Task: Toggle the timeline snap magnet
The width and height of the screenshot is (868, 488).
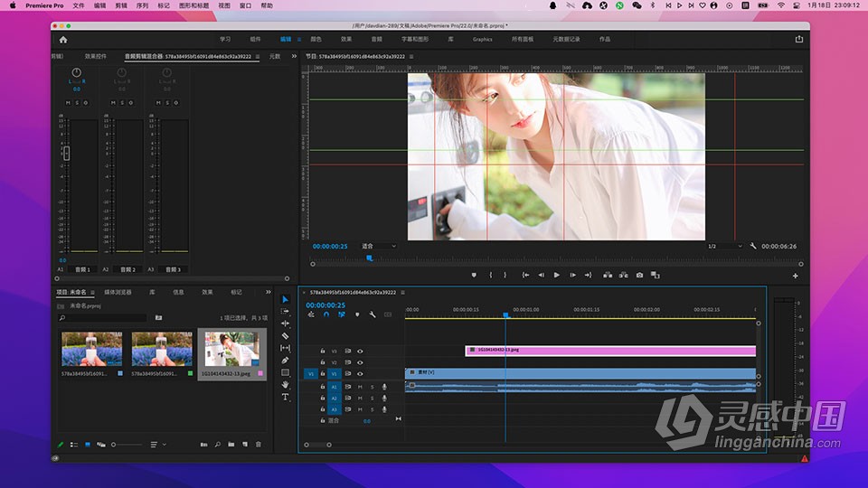Action: click(x=326, y=314)
